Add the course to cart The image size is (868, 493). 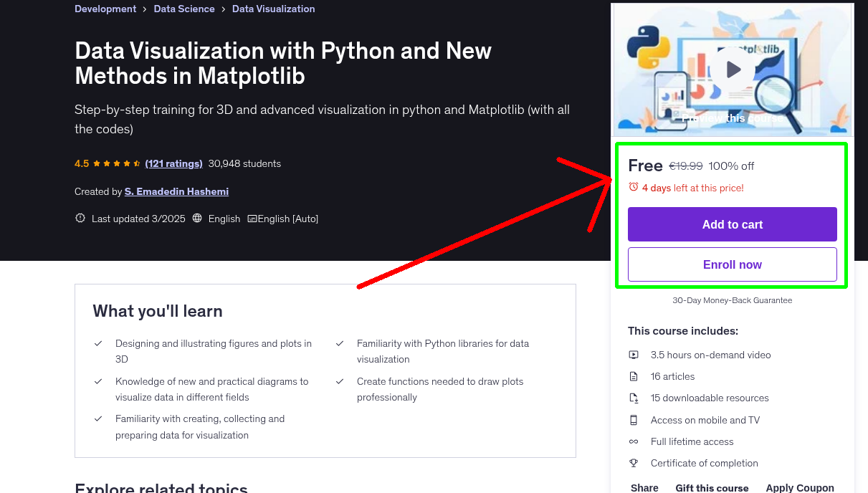coord(732,224)
